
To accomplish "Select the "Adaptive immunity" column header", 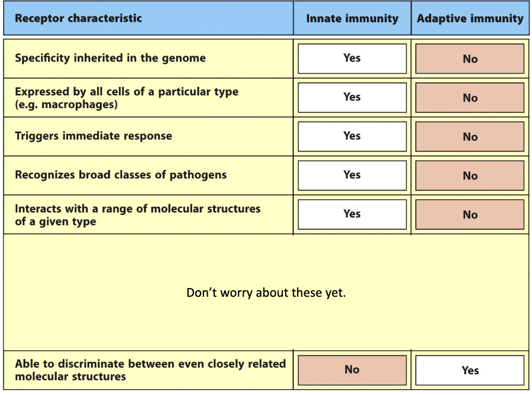I will [470, 19].
